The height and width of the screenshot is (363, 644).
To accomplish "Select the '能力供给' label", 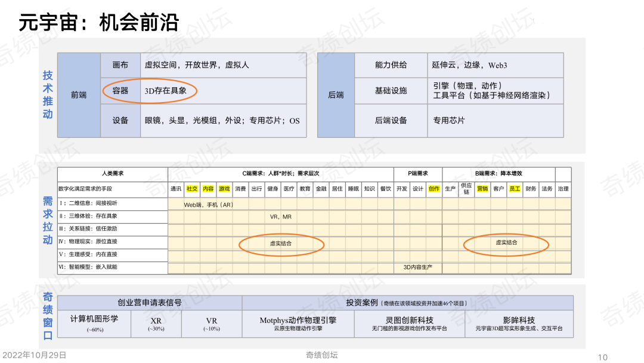I will pos(391,65).
